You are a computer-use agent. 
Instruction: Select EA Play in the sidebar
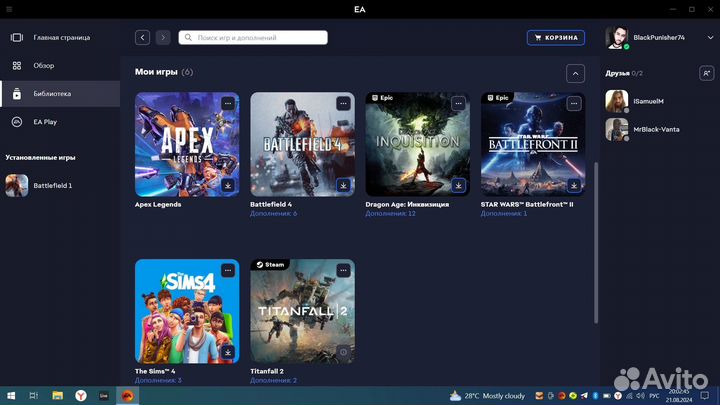coord(47,122)
